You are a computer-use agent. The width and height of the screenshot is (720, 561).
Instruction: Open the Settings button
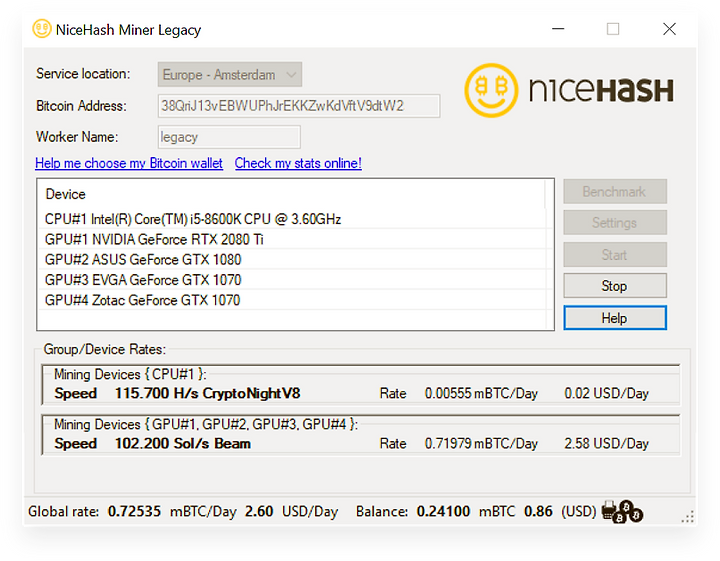click(x=615, y=223)
